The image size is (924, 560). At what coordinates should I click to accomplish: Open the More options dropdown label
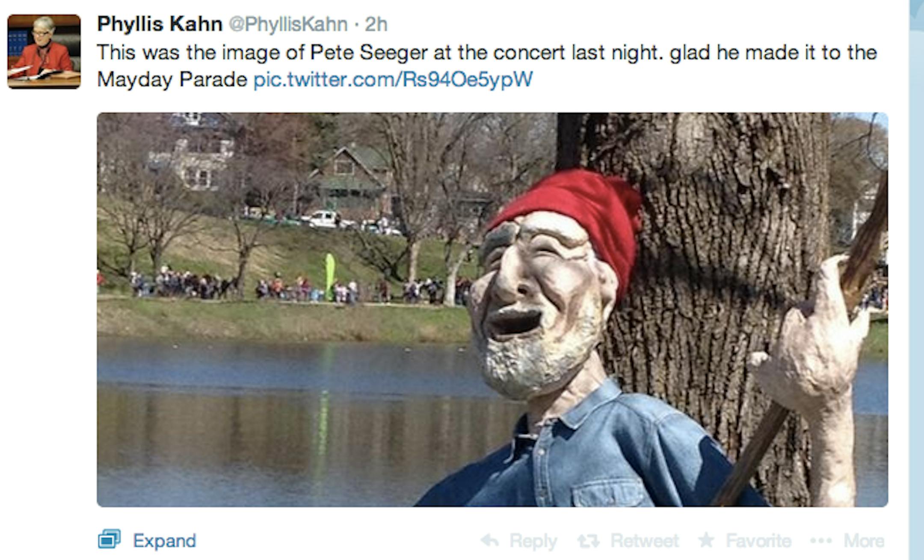[x=863, y=541]
